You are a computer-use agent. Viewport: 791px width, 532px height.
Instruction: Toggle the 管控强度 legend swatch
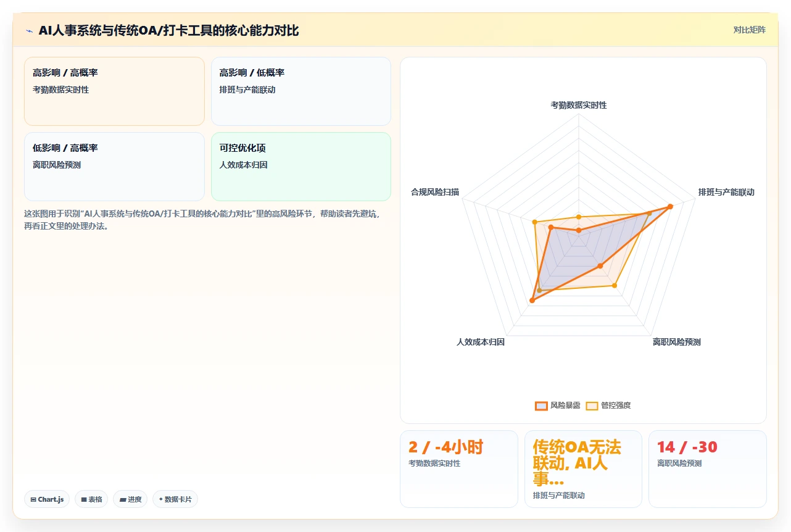[x=592, y=405]
